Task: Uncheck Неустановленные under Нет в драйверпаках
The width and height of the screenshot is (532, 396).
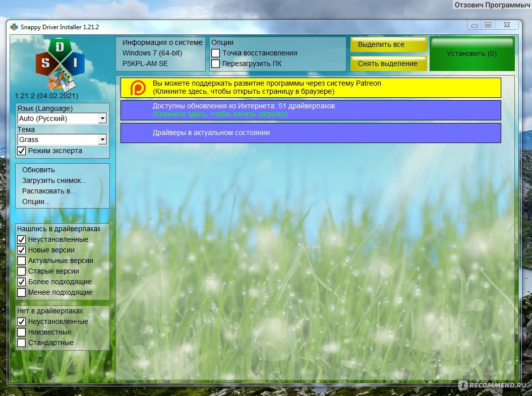Action: (21, 322)
